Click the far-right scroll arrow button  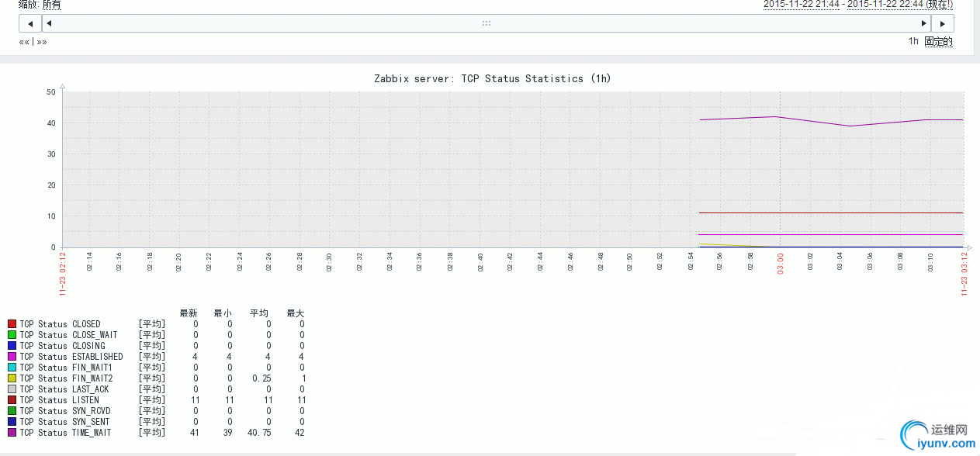point(943,23)
